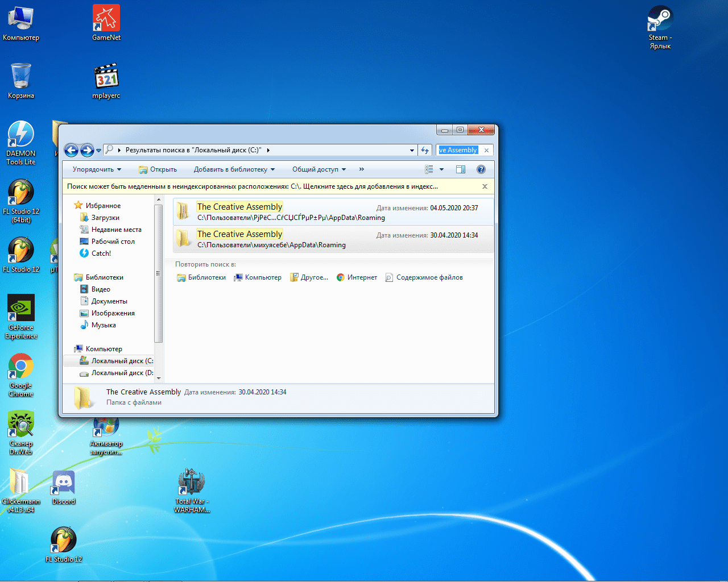Repeat search in Библиотеки
The width and height of the screenshot is (728, 582).
click(x=201, y=277)
